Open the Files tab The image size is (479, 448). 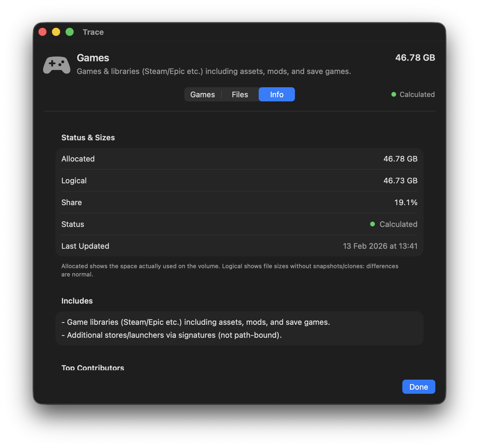point(240,94)
